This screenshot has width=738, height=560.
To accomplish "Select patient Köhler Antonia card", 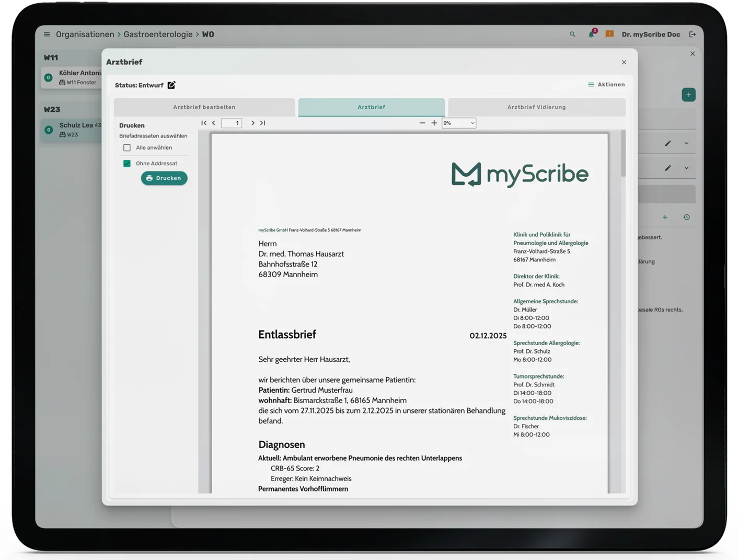I will click(x=72, y=77).
